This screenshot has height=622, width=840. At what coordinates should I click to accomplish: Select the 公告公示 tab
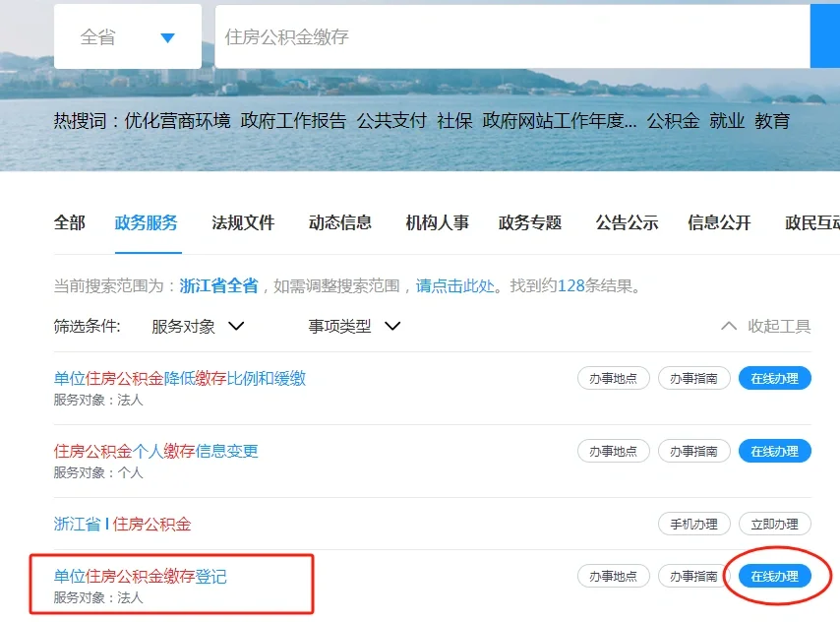click(x=627, y=223)
